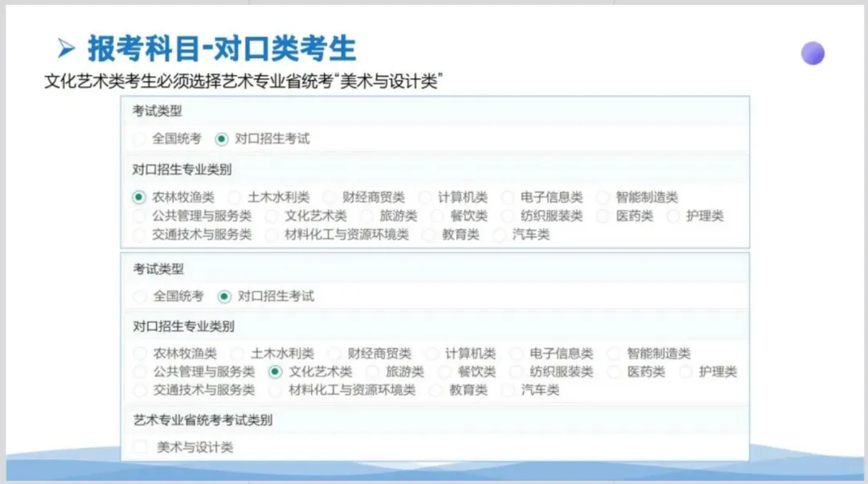Screen dimensions: 868x484
Task: Pick 餐饮类 in the 农林牧渔类-checked form
Action: coord(437,216)
